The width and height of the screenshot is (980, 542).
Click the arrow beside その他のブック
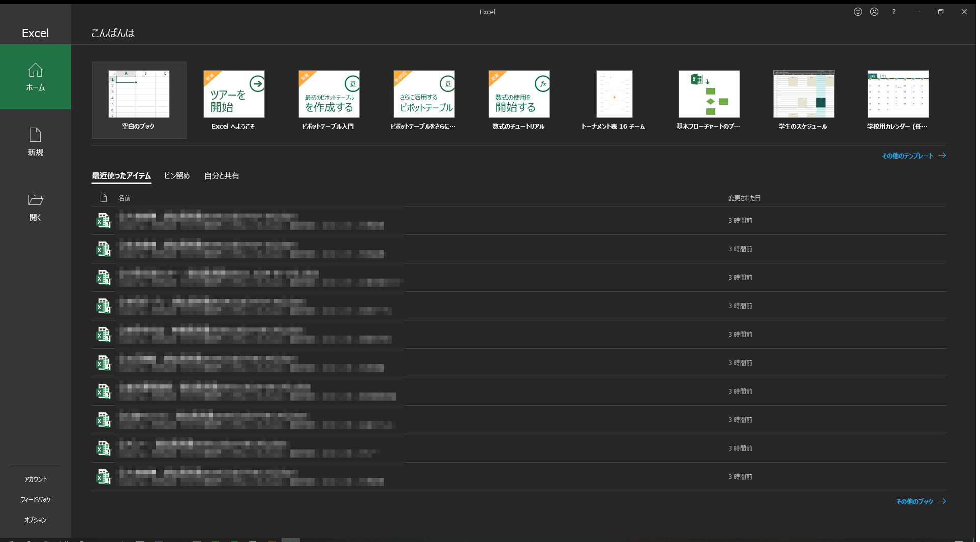(x=942, y=501)
